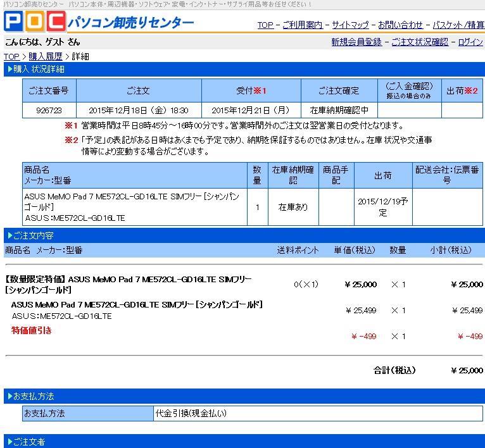This screenshot has width=485, height=448.
Task: Click the ¥25,499 unit price
Action: coord(361,311)
